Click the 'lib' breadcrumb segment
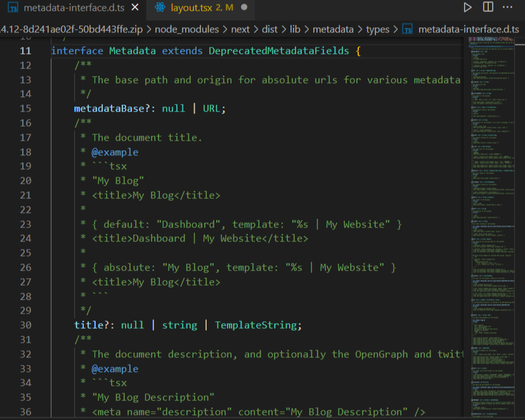The width and height of the screenshot is (525, 420). 295,29
